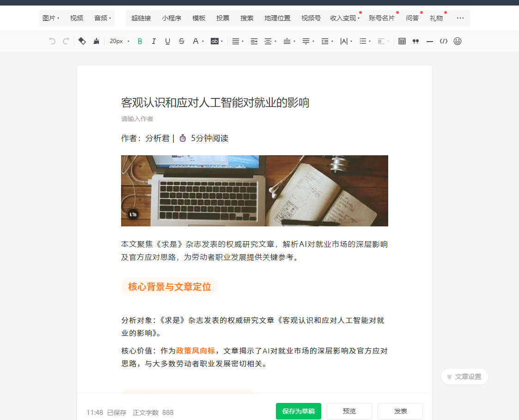The height and width of the screenshot is (420, 519).
Task: Expand the 收入变现 dropdown menu
Action: [345, 18]
